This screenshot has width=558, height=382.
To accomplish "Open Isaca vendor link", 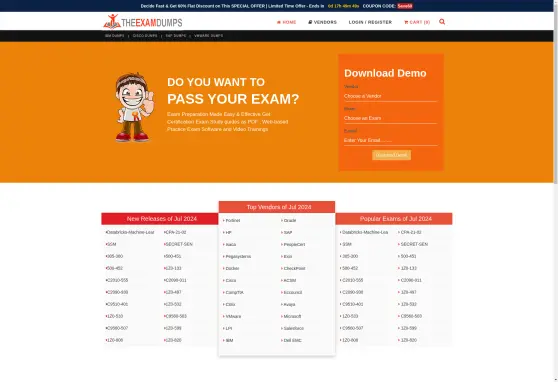I will click(231, 245).
